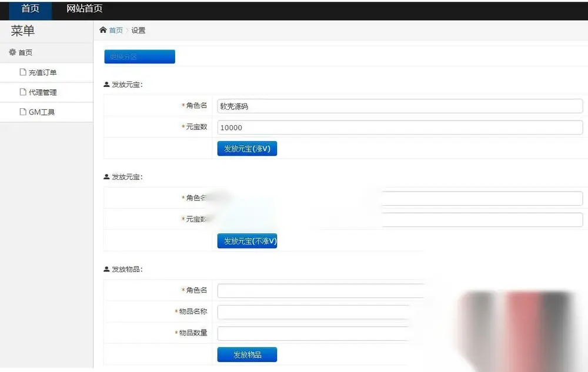Click the blue button under the breadcrumb bar
The image size is (588, 372).
coord(139,56)
